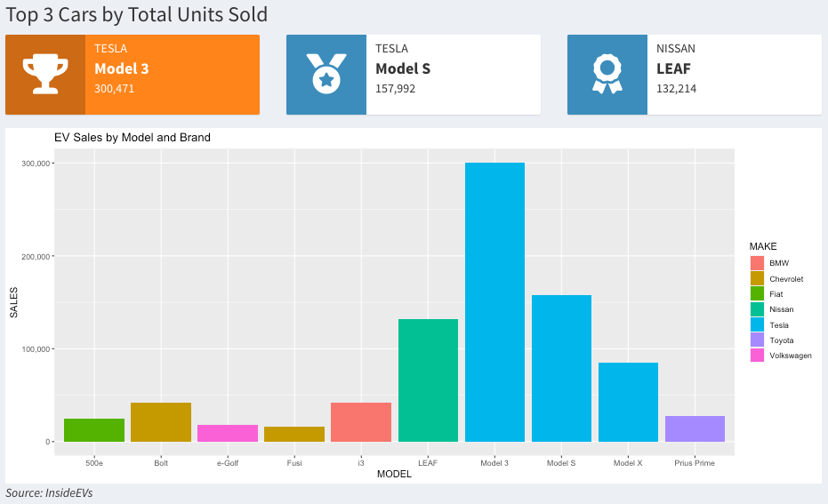Click the medal icon for Model S
Image resolution: width=828 pixels, height=504 pixels.
[x=326, y=74]
